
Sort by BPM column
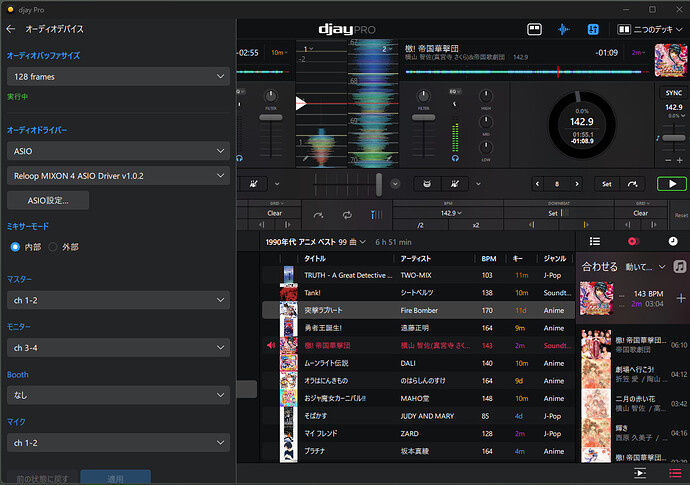[488, 258]
